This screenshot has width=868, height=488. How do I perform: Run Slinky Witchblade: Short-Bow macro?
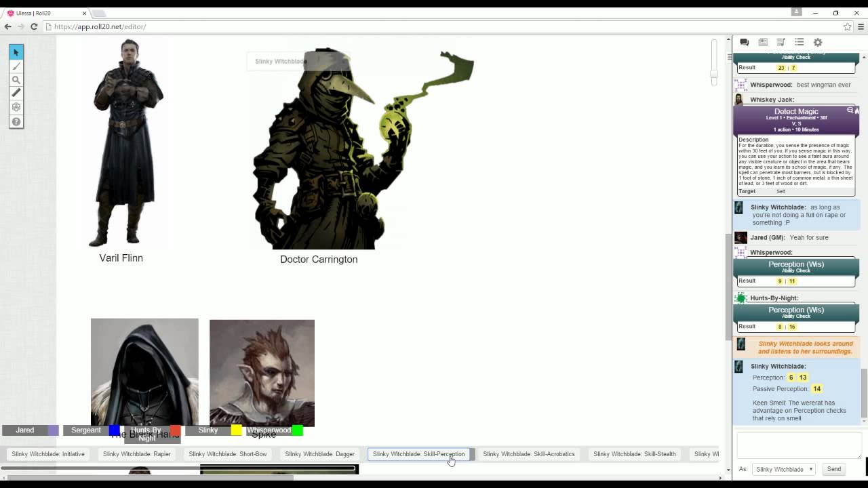[228, 454]
